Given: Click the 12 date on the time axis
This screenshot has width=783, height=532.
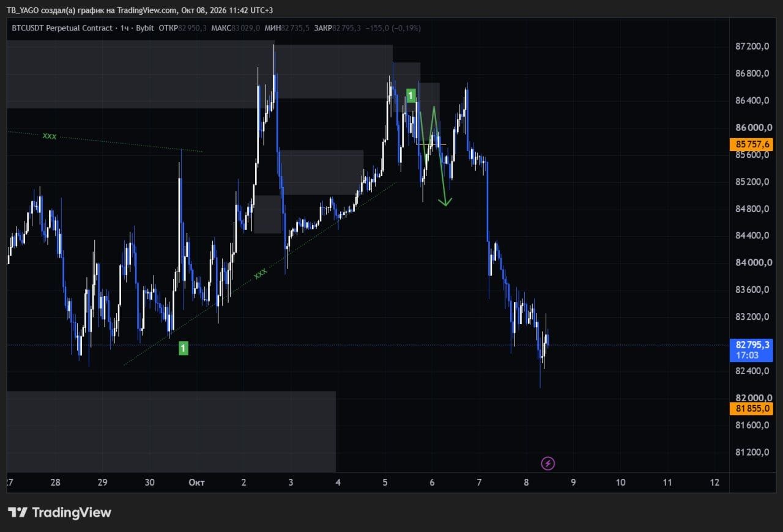Looking at the screenshot, I should click(714, 482).
